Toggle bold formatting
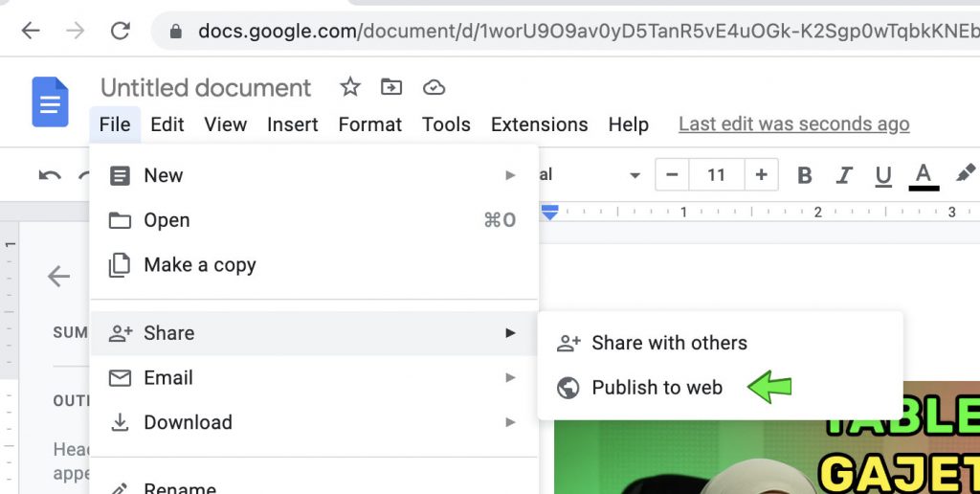Screen dimensions: 980x494 click(x=805, y=175)
